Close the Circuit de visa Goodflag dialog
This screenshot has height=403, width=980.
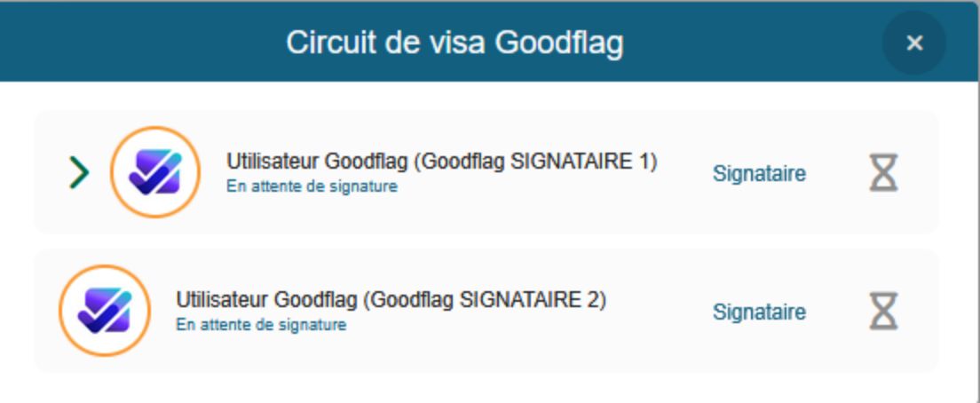tap(914, 43)
